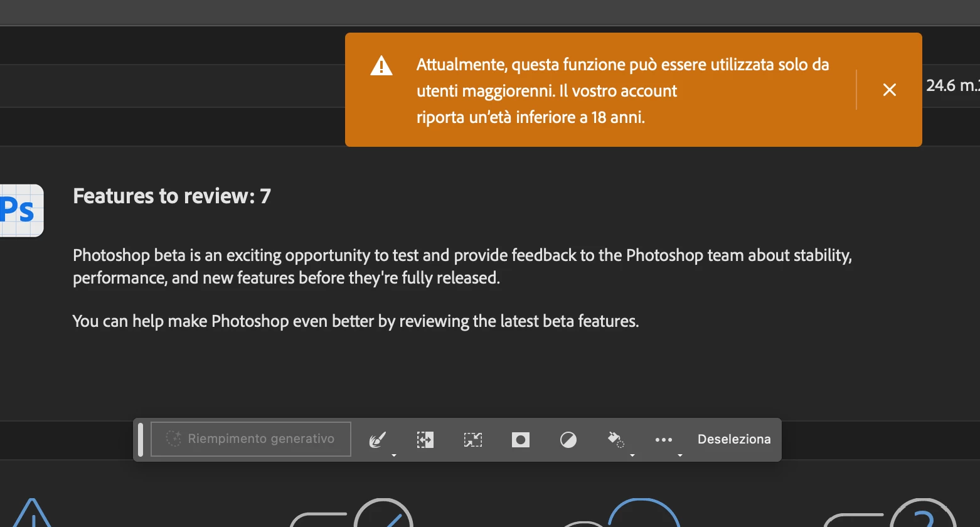Image resolution: width=980 pixels, height=527 pixels.
Task: Open the dropdown arrow under brush icon
Action: (394, 455)
